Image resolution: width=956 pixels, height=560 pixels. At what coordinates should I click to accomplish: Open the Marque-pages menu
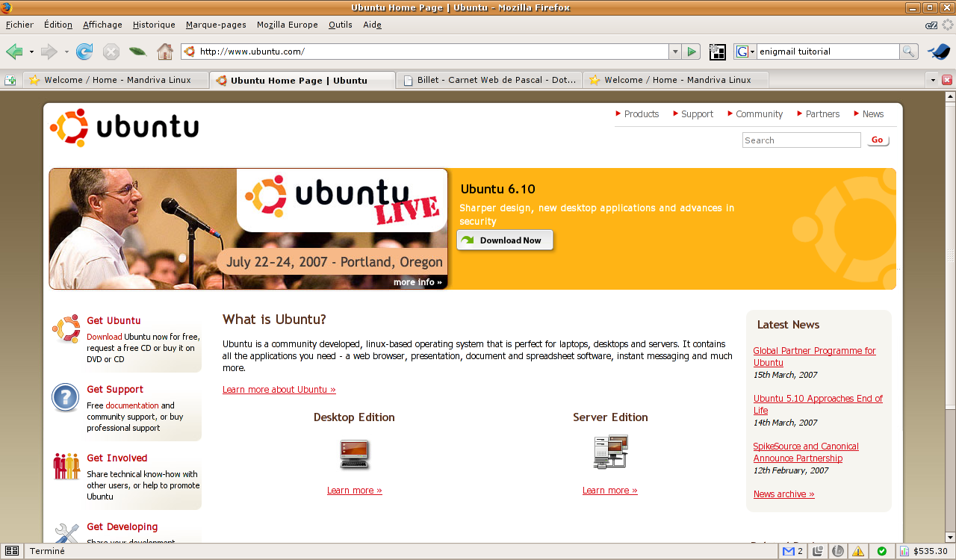pos(216,25)
